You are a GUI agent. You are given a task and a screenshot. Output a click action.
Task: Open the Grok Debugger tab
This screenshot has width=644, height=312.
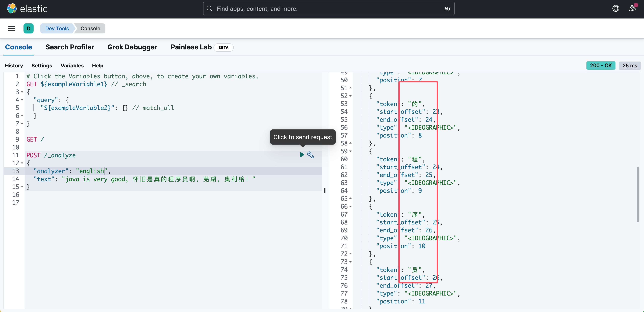point(132,47)
